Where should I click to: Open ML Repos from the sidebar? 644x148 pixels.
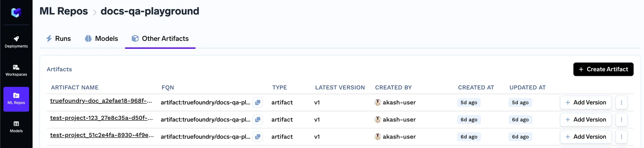(x=16, y=99)
